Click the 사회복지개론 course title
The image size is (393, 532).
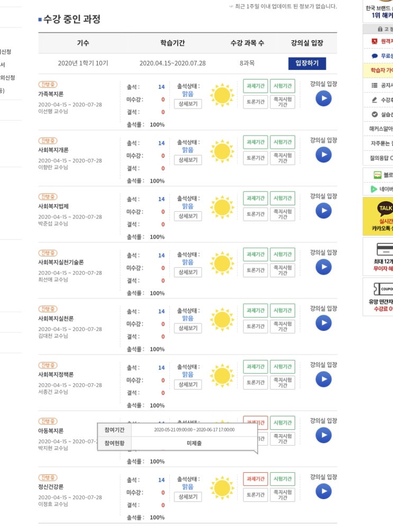coord(53,150)
